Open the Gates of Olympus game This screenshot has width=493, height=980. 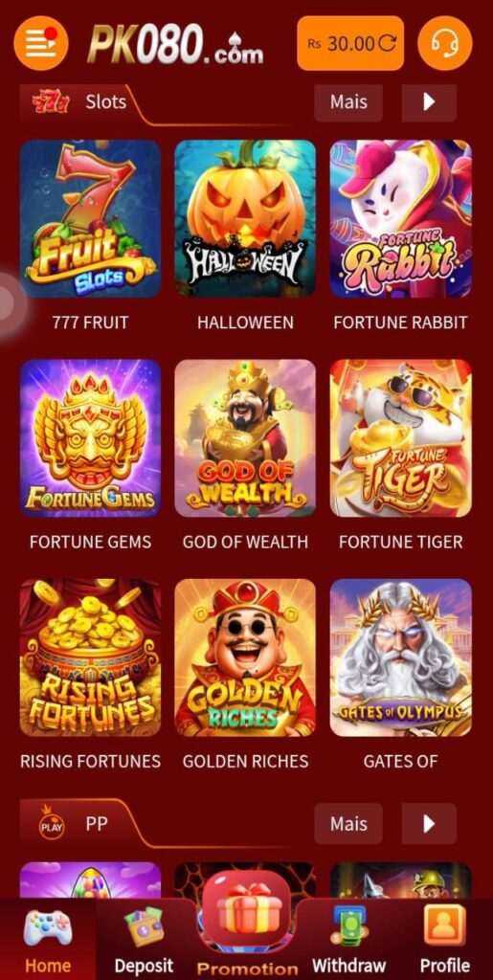click(400, 657)
